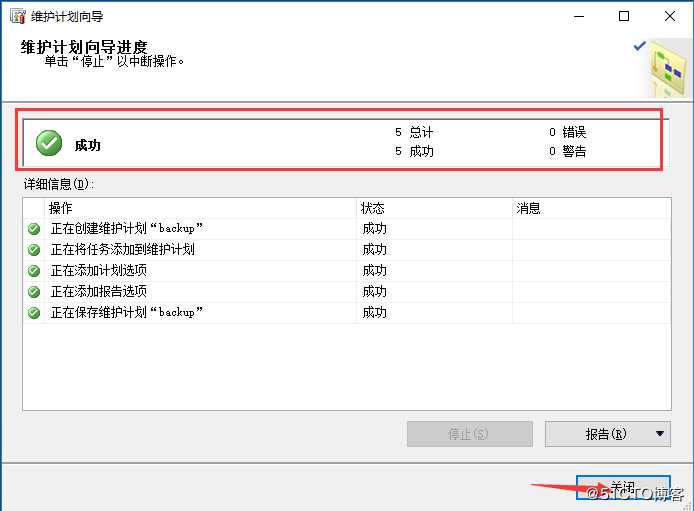The width and height of the screenshot is (694, 511).
Task: Sort by the 操作 column header
Action: (200, 208)
